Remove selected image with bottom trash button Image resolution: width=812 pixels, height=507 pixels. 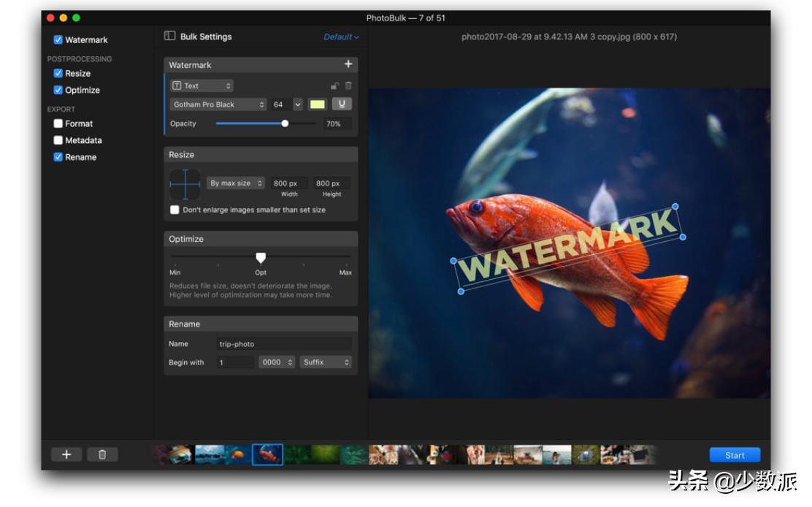pos(102,454)
